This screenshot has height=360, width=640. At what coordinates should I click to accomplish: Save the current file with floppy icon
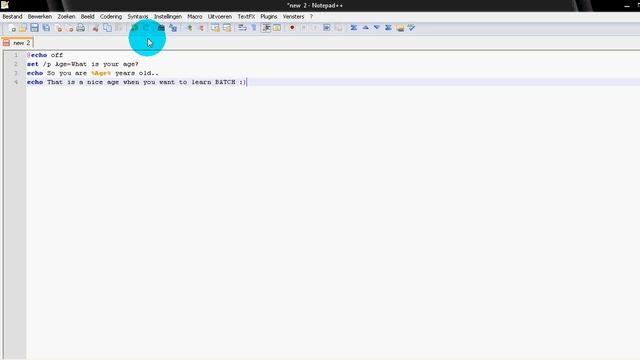point(34,28)
